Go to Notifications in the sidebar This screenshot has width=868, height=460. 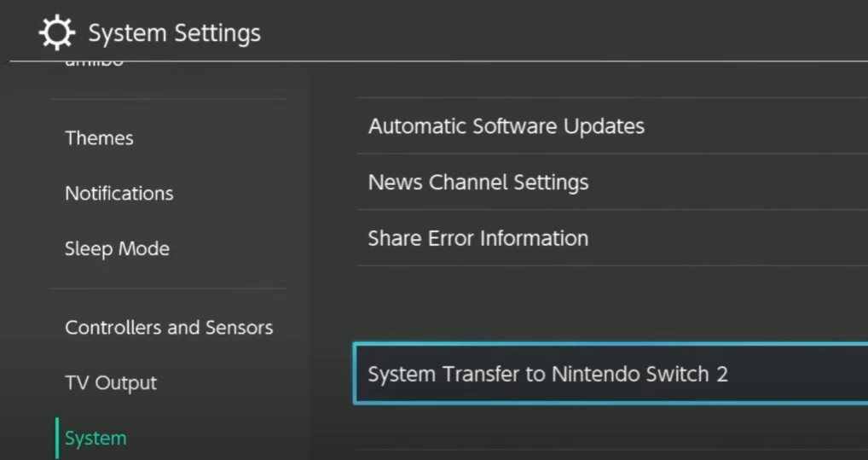[119, 194]
